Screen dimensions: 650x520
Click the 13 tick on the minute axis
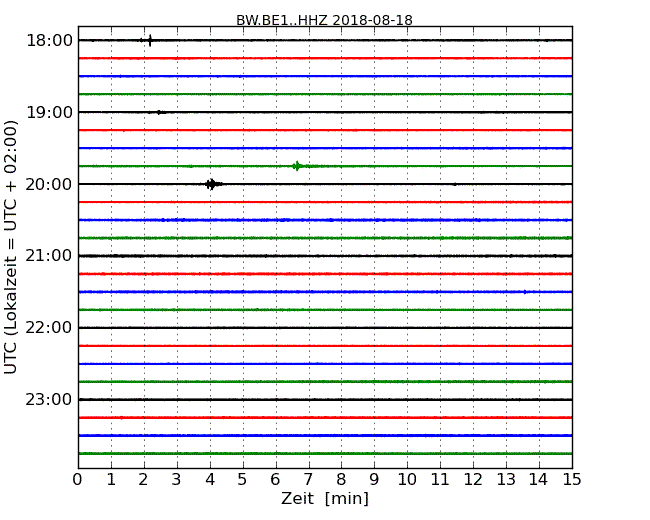[x=506, y=480]
